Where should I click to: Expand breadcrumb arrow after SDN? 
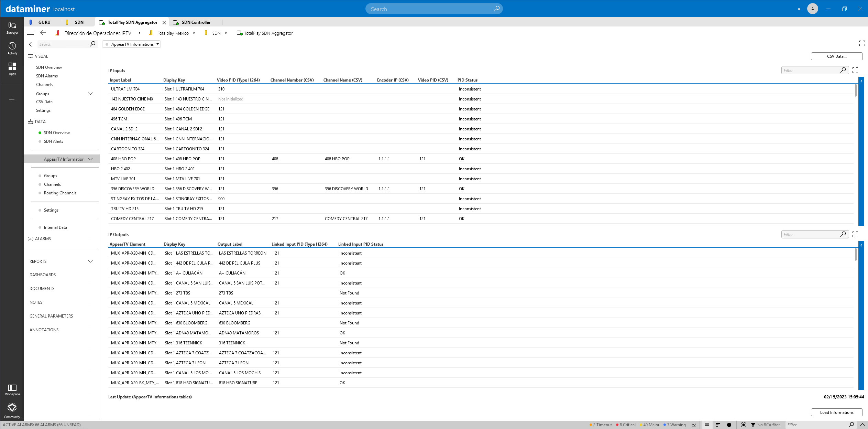tap(226, 33)
